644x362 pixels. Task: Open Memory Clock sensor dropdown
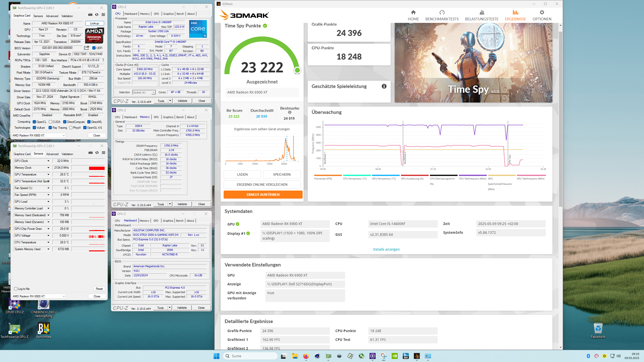pyautogui.click(x=48, y=168)
